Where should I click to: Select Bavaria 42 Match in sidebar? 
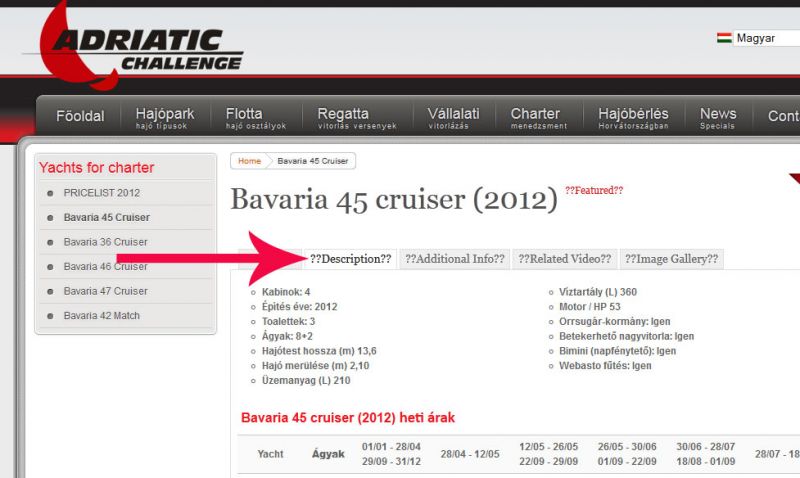102,315
